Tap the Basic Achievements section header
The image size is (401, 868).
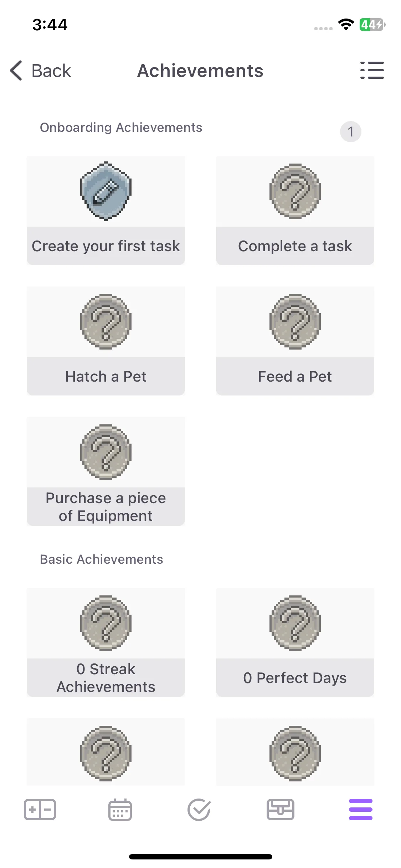pyautogui.click(x=102, y=559)
